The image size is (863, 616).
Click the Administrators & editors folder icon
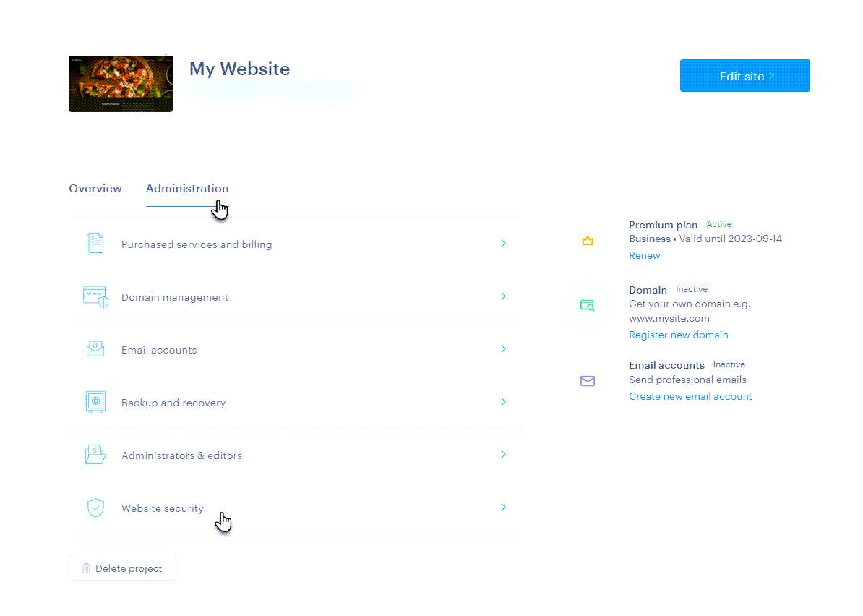click(95, 455)
